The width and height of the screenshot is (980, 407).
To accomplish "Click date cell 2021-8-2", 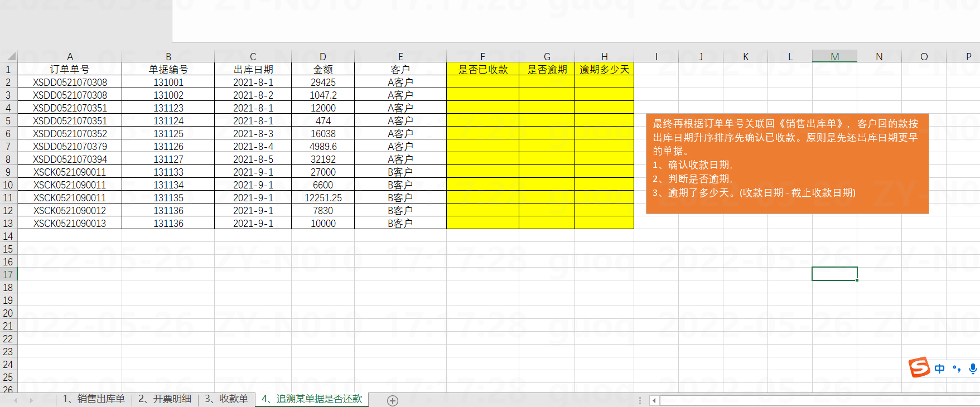I will pyautogui.click(x=253, y=95).
